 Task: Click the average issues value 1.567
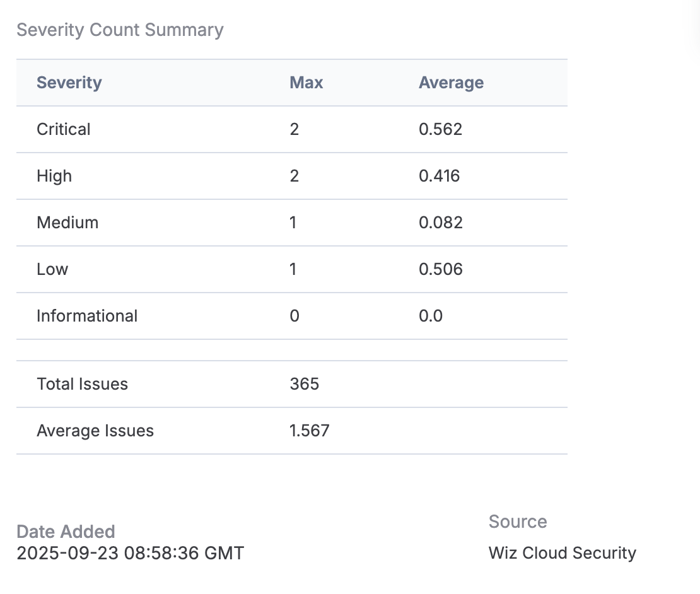click(x=309, y=431)
